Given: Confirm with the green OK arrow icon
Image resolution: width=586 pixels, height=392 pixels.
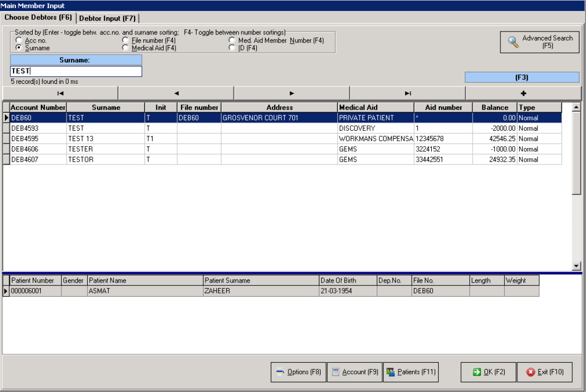Looking at the screenshot, I should tap(478, 372).
